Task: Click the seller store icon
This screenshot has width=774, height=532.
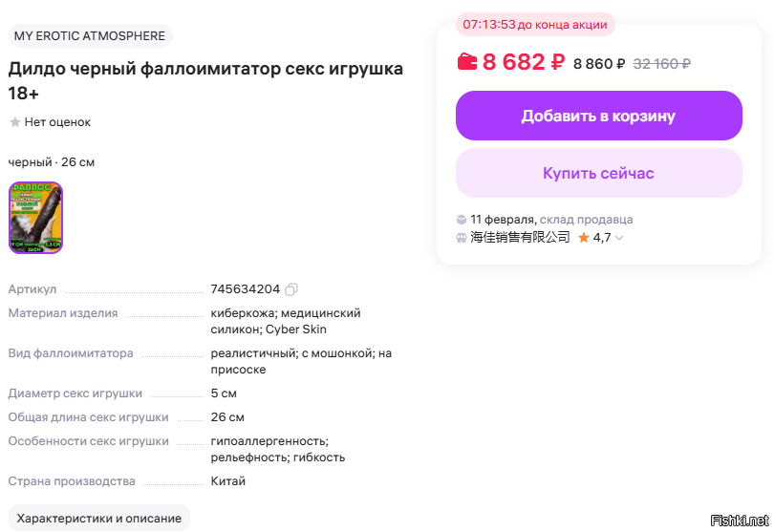Action: (x=462, y=237)
